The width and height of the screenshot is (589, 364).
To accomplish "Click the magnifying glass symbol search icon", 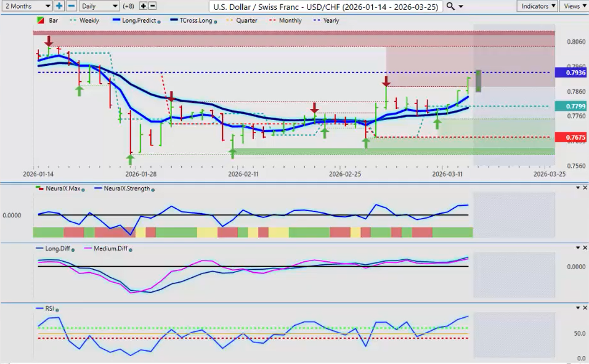I will (x=450, y=6).
